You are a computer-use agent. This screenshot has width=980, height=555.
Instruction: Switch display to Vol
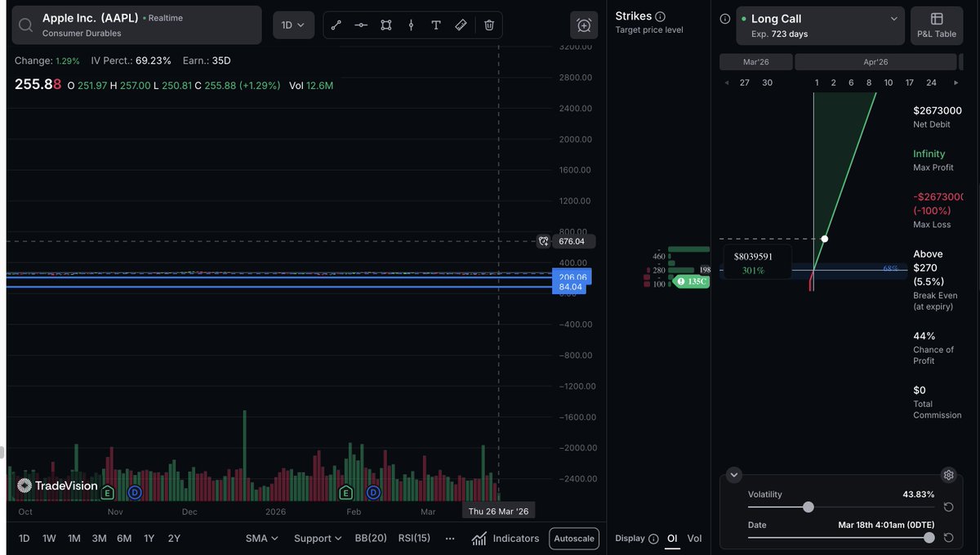(x=694, y=539)
